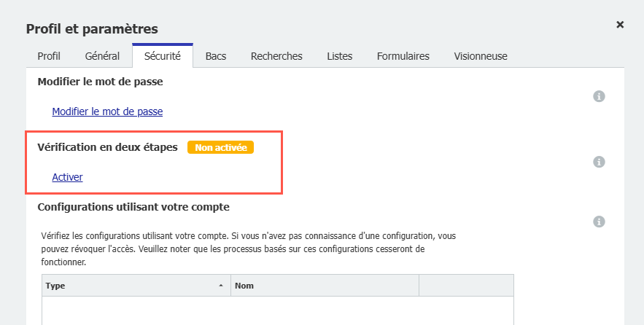644x325 pixels.
Task: Click the empty third column header
Action: point(466,286)
